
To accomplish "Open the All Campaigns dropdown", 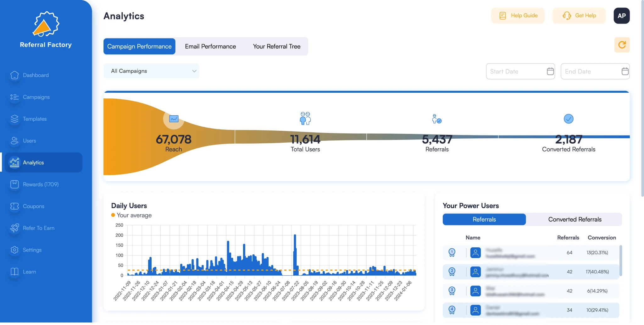I will pos(151,71).
